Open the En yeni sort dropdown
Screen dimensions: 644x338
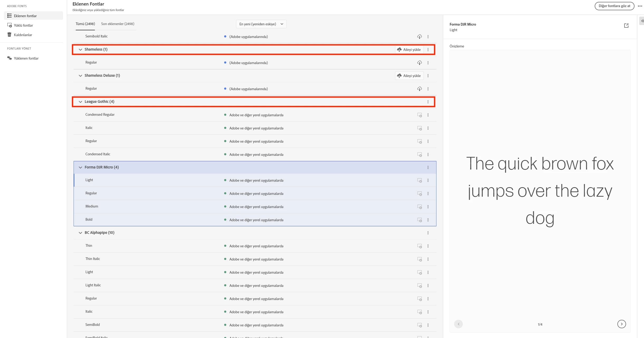click(x=261, y=24)
